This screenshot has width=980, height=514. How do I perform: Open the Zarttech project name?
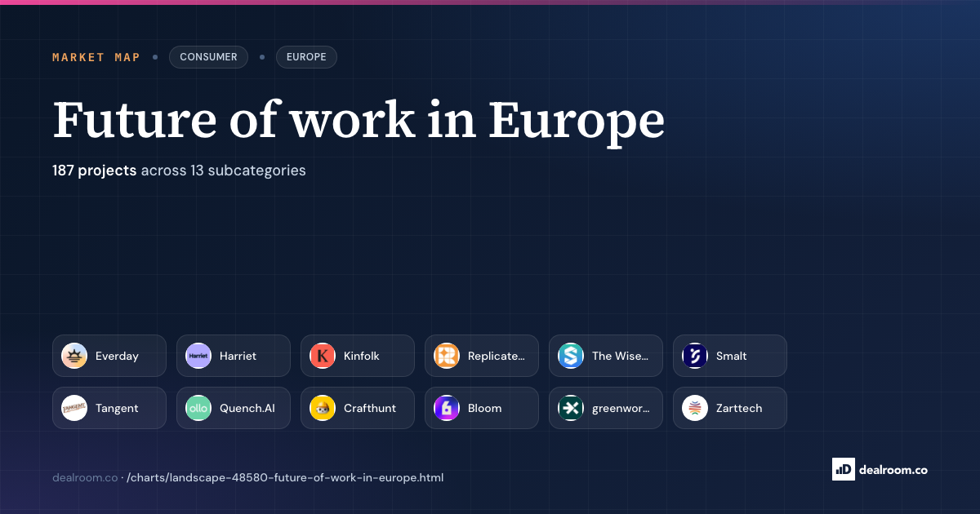(739, 408)
